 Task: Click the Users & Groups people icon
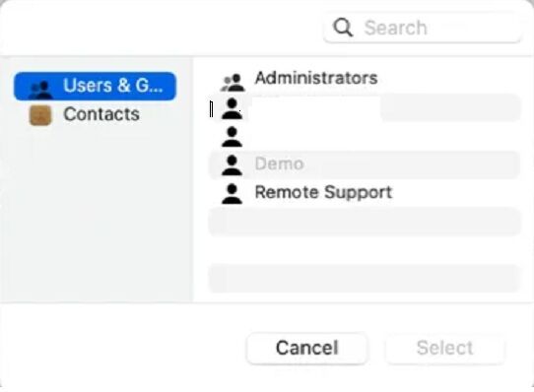pyautogui.click(x=40, y=90)
